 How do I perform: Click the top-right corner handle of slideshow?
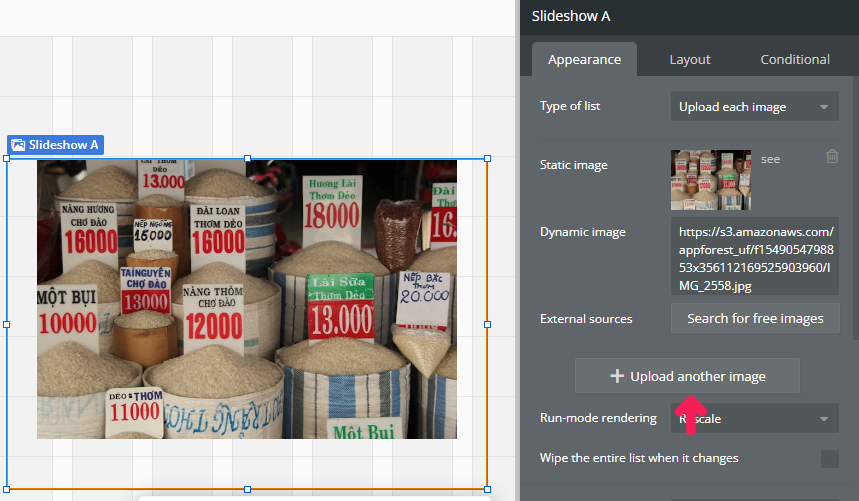tap(488, 158)
